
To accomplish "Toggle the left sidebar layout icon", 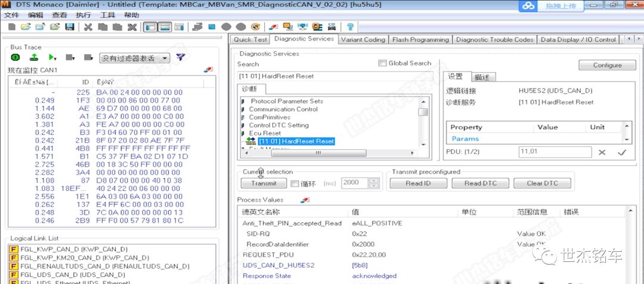I will coord(150,27).
